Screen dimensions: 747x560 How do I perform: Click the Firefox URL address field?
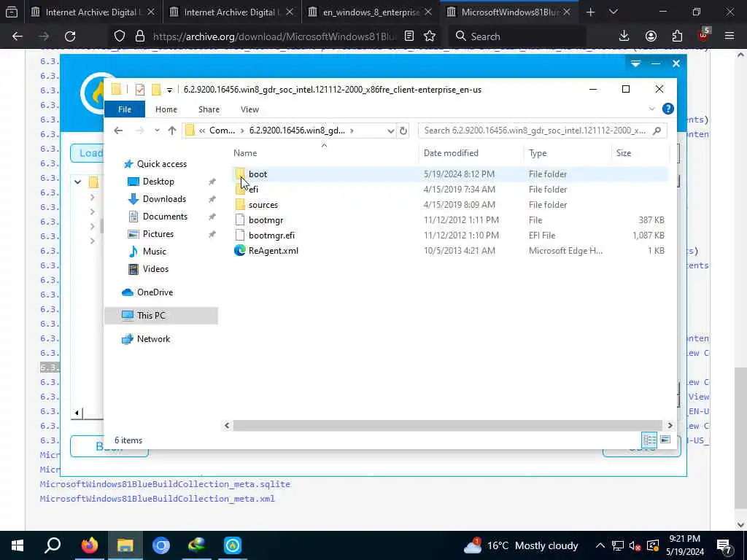274,36
